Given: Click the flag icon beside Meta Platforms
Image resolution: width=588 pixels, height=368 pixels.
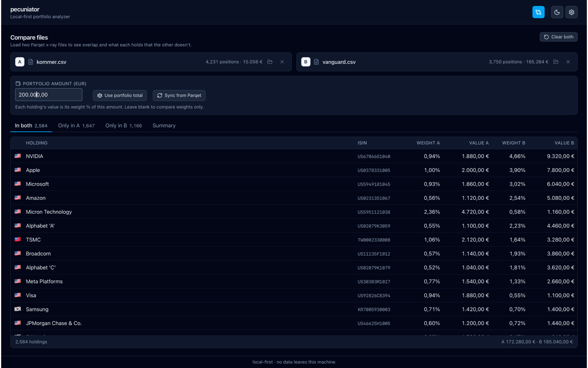Looking at the screenshot, I should [18, 281].
